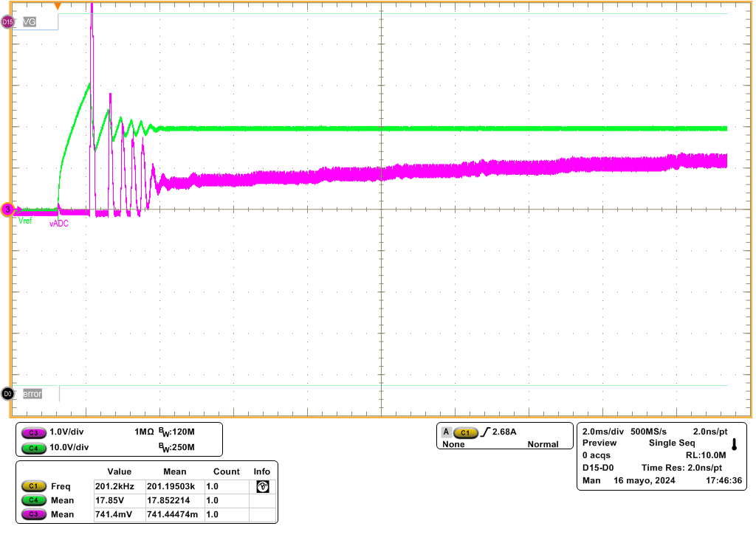The height and width of the screenshot is (543, 756).
Task: Click the C3 badge in vertical settings
Action: [x=33, y=432]
